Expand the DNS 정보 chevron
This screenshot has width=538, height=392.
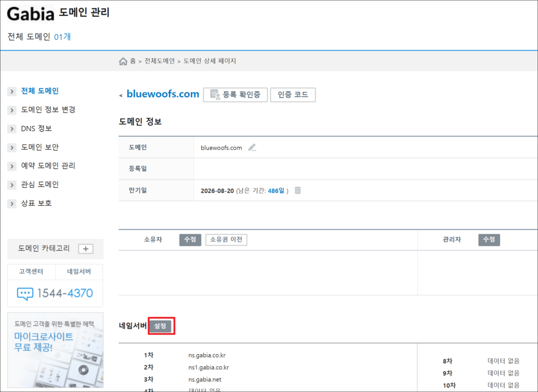pos(12,129)
